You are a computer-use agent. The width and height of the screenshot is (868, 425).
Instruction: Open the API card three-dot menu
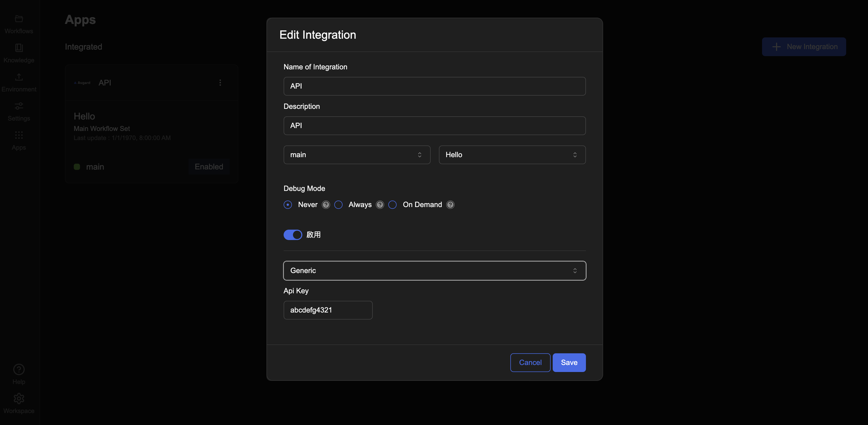click(220, 83)
